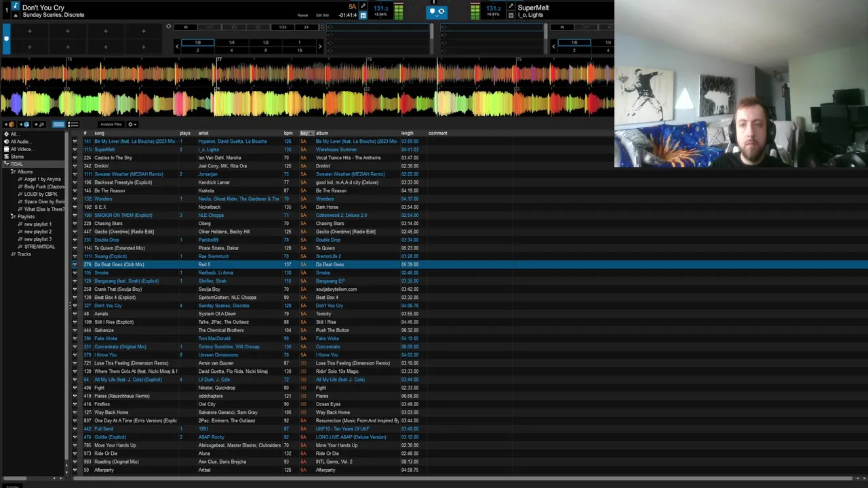Open new playlist 2 in sidebar

click(x=37, y=232)
